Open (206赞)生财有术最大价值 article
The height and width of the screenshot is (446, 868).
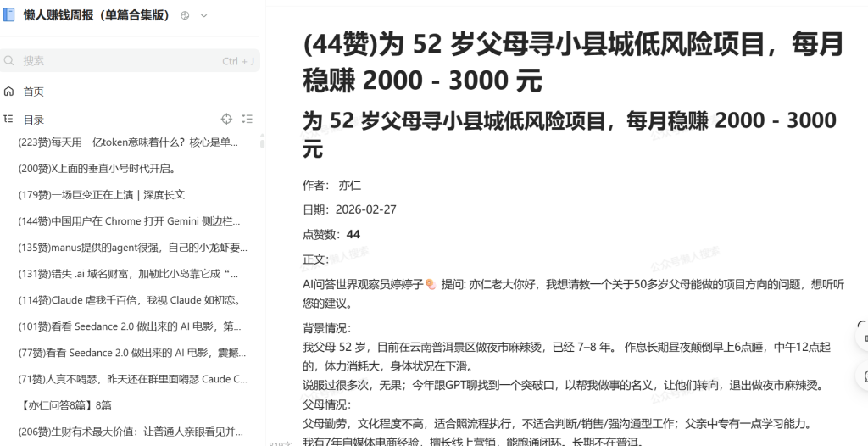[129, 432]
